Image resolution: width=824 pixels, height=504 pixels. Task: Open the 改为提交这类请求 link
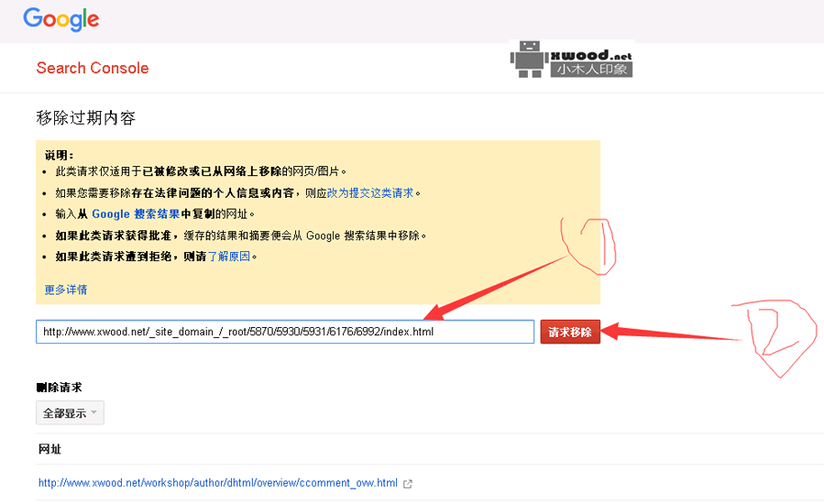[370, 192]
